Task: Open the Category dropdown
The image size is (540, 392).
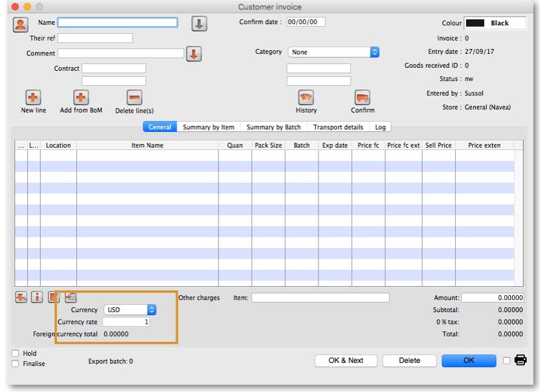Action: (x=334, y=53)
